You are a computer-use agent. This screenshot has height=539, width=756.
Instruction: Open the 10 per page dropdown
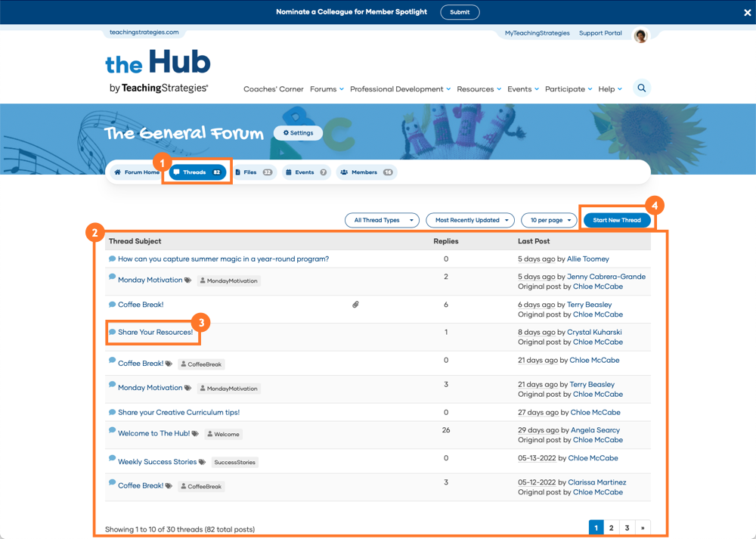click(549, 220)
